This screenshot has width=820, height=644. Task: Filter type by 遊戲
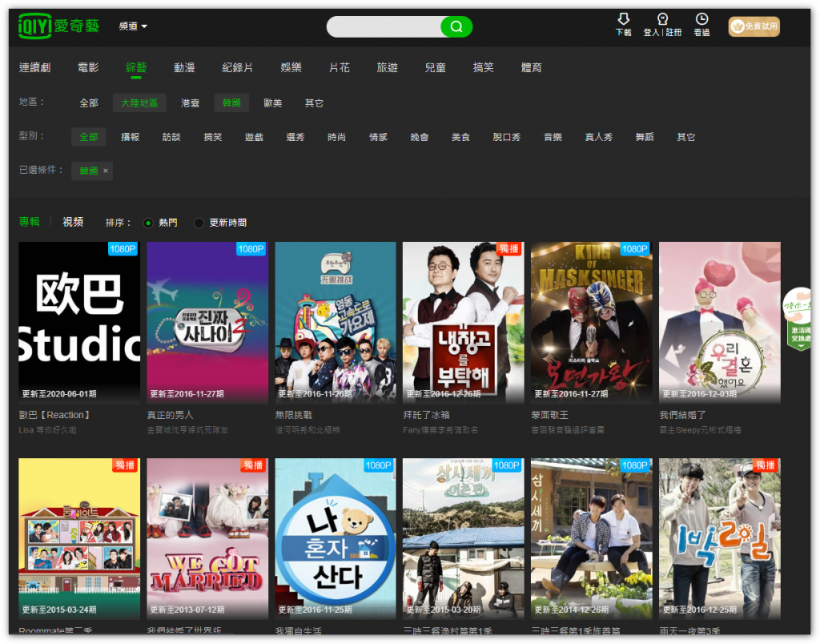tap(254, 137)
